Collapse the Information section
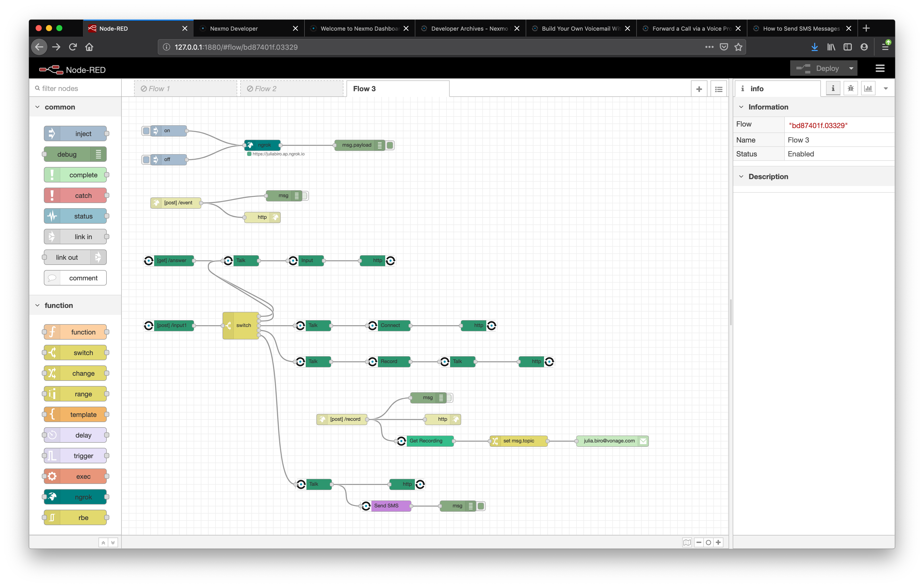Viewport: 924px width, 587px height. (741, 107)
